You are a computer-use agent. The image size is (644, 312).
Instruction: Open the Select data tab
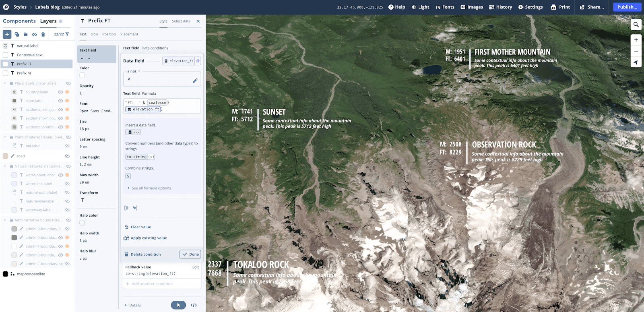181,21
